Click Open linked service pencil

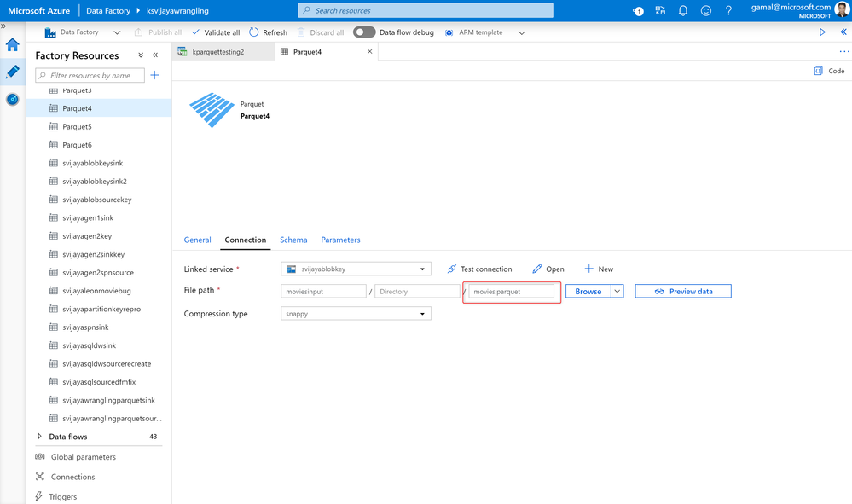click(x=548, y=269)
